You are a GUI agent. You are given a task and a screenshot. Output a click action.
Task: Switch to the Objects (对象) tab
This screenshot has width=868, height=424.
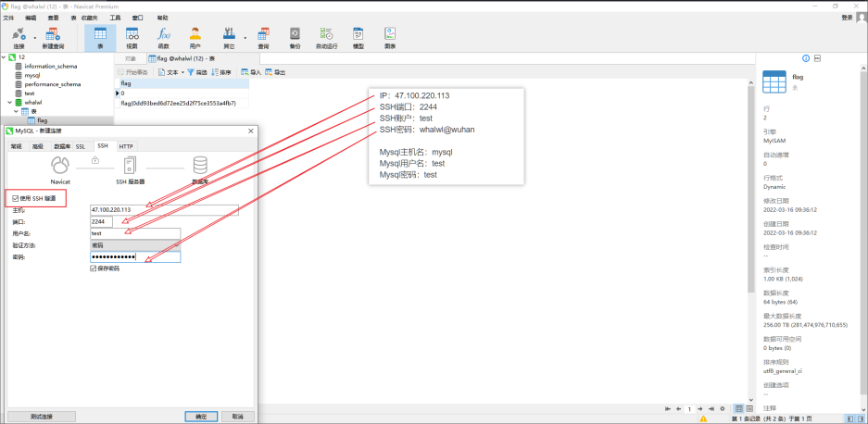pyautogui.click(x=130, y=58)
